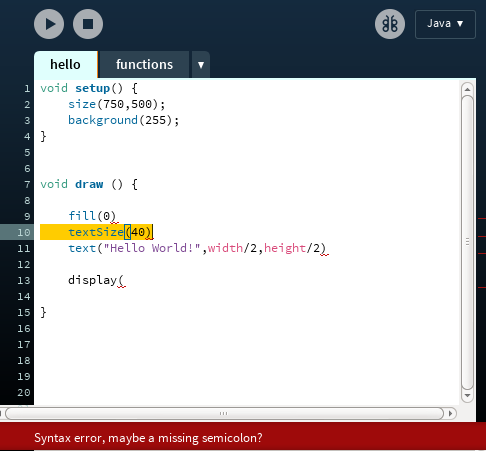Click the horizontal scrollbar right arrow
This screenshot has height=451, width=486.
(x=450, y=413)
